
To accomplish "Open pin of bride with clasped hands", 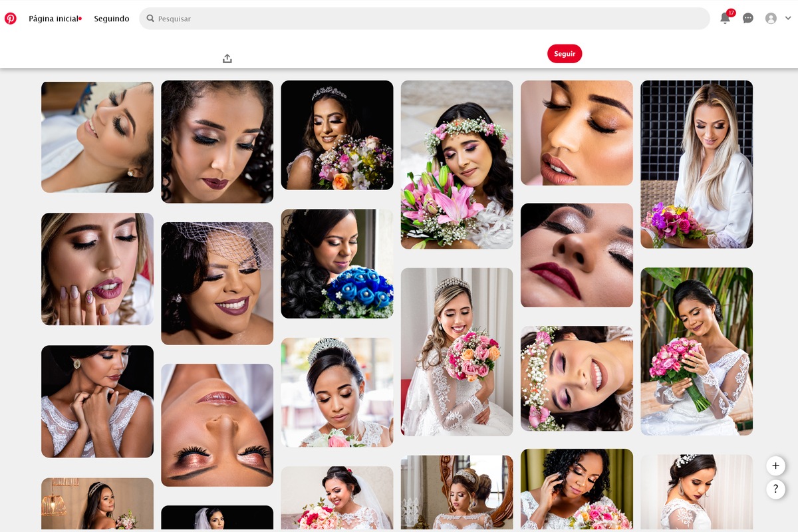I will (x=97, y=401).
